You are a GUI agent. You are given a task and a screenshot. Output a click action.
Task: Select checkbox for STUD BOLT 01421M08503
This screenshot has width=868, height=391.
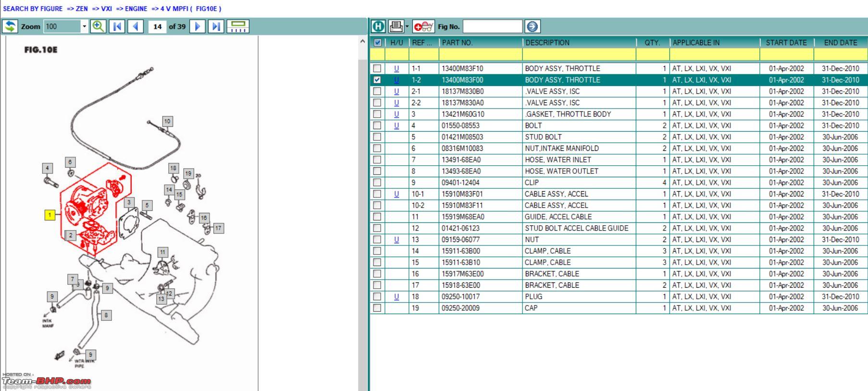point(377,137)
